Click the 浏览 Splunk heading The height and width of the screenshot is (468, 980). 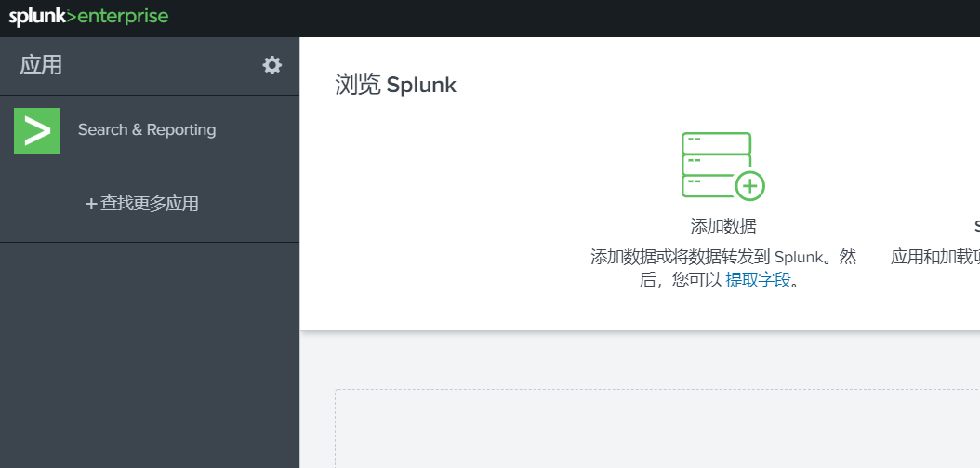tap(395, 85)
